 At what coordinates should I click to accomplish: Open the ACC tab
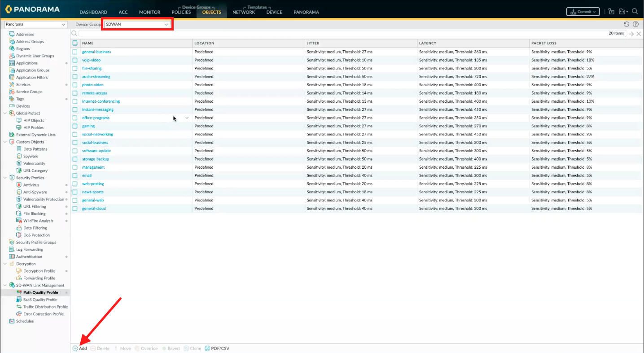123,12
